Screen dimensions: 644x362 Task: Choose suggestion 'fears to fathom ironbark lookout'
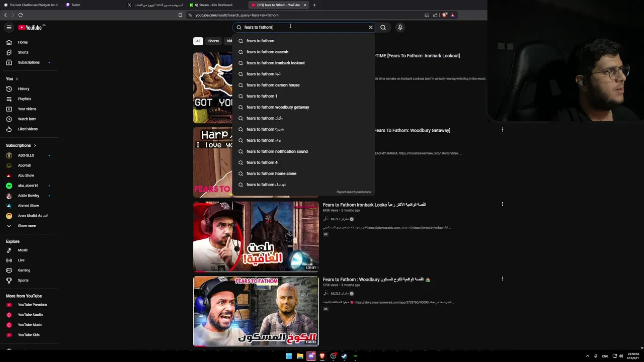(x=303, y=63)
